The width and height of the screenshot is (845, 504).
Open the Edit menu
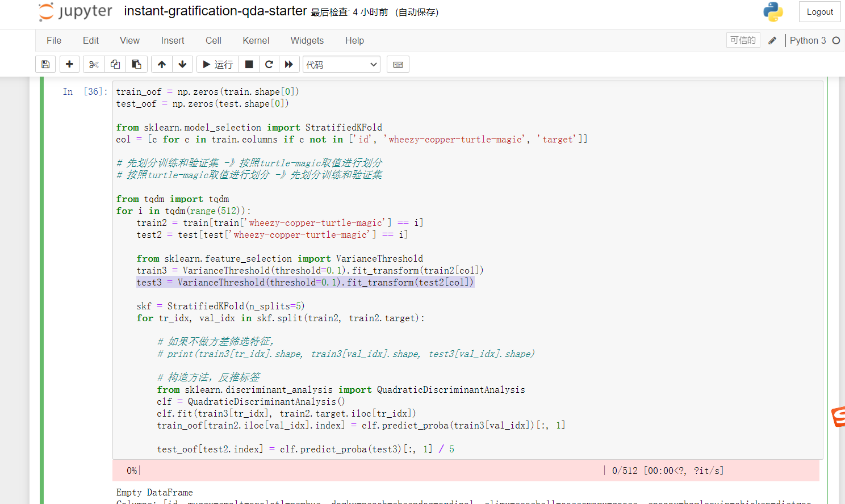pos(91,40)
